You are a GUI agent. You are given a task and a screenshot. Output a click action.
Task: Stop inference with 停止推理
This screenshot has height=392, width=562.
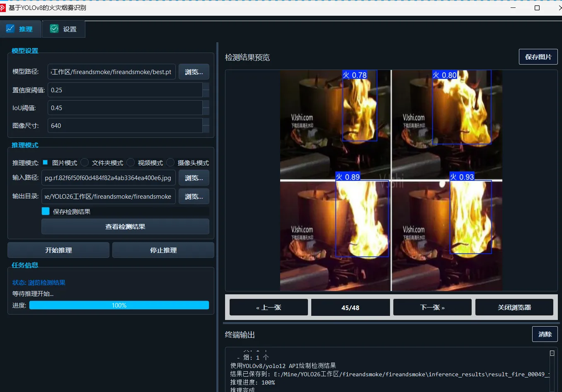pyautogui.click(x=163, y=250)
